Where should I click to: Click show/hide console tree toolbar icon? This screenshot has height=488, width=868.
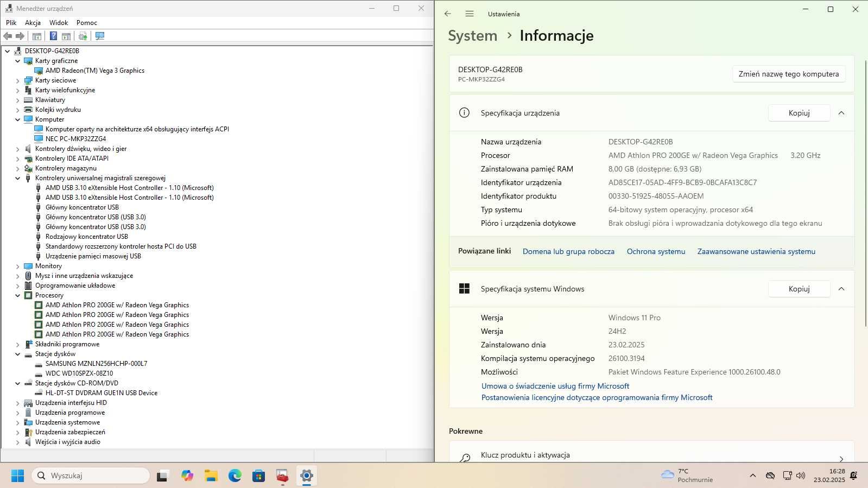tap(37, 36)
